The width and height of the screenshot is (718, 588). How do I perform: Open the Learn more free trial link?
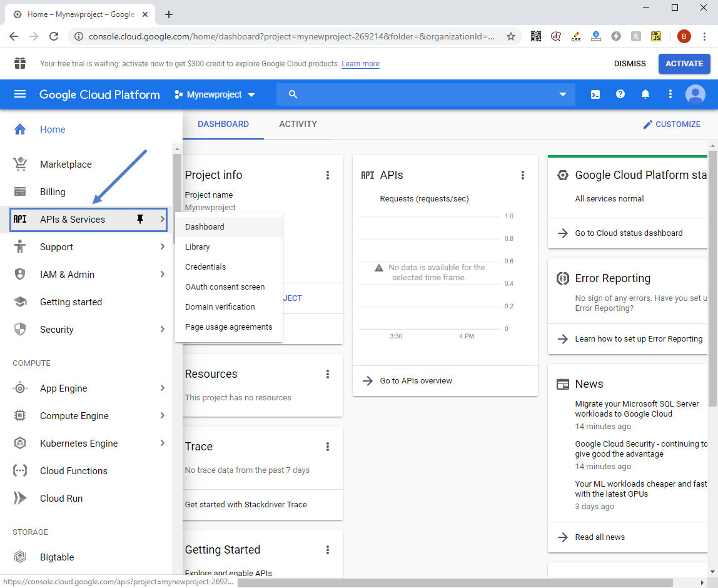360,64
